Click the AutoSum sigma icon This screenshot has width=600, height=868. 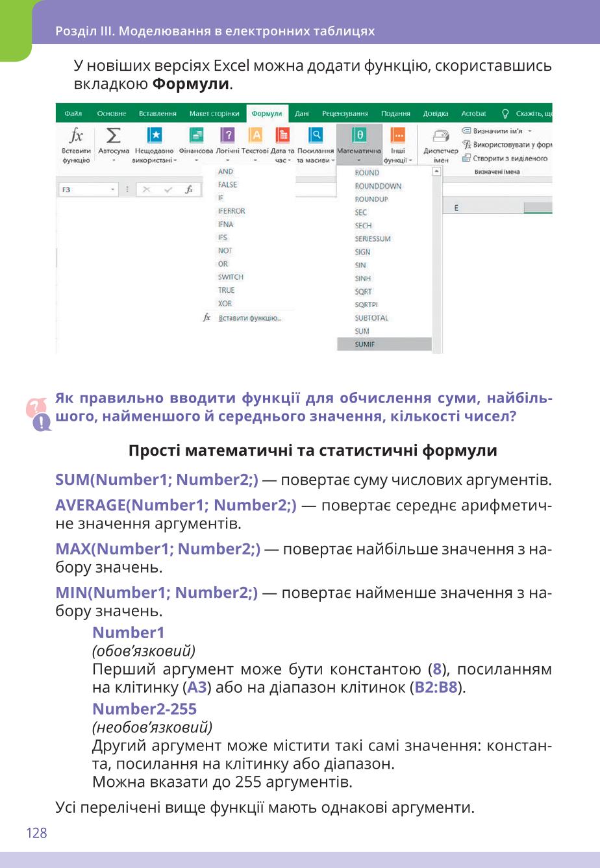pyautogui.click(x=114, y=135)
